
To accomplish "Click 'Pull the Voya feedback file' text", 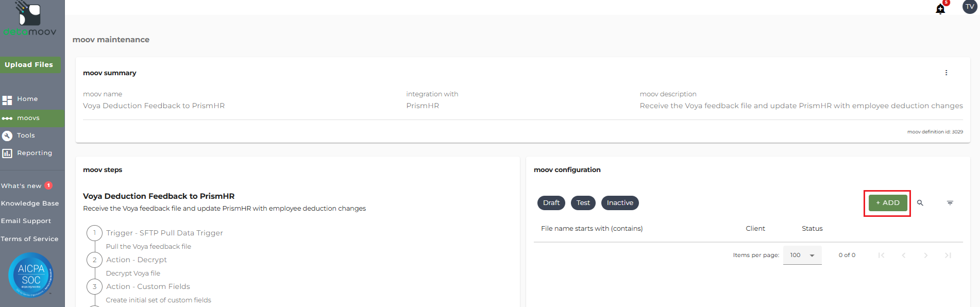I will pyautogui.click(x=148, y=247).
